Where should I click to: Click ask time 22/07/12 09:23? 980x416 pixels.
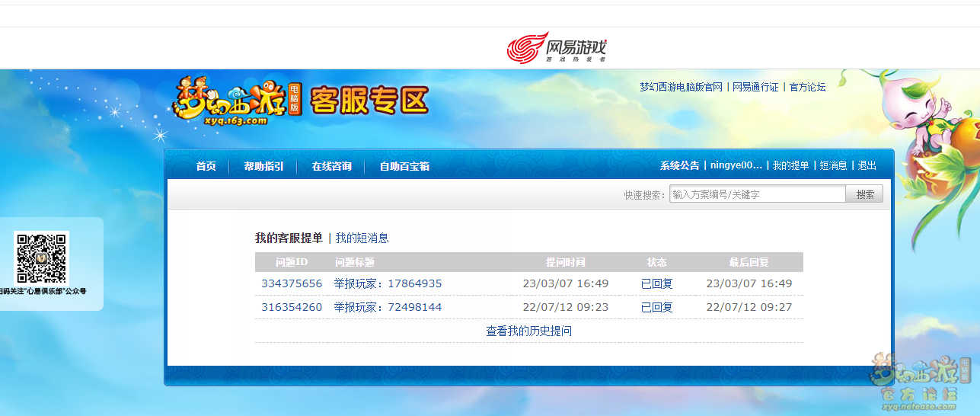pos(566,307)
